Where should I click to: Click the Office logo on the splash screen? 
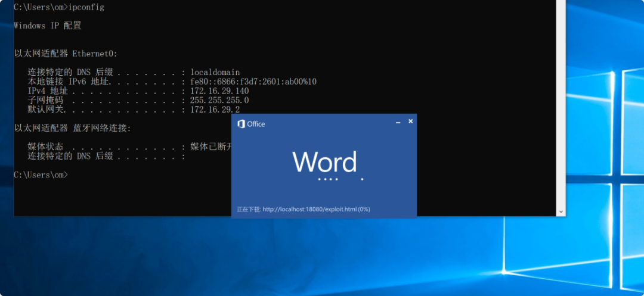(x=241, y=124)
